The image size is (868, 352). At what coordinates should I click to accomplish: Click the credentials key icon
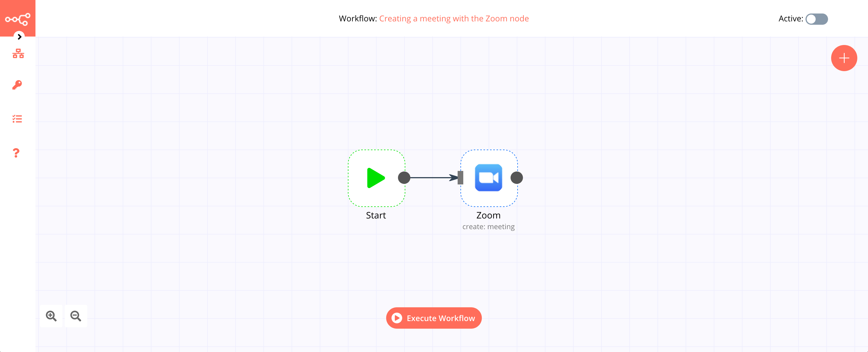click(18, 86)
